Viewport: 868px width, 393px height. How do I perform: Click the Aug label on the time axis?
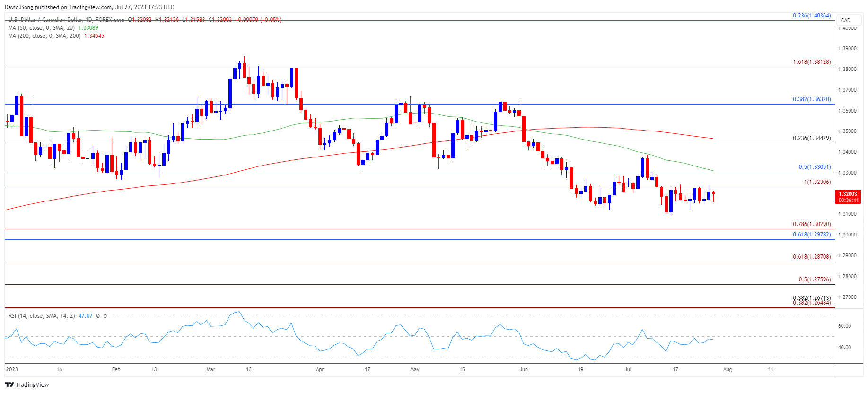(728, 369)
